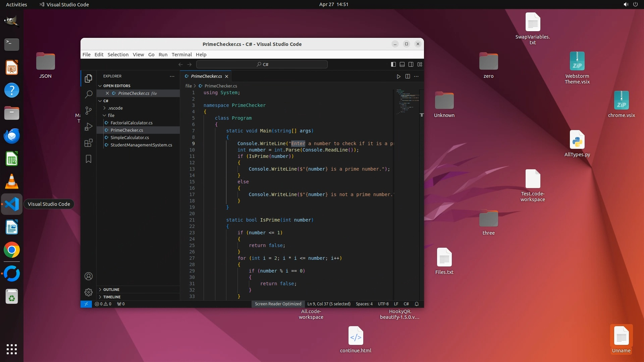Expand the OUTLINE section
Viewport: 644px width, 362px height.
(111, 290)
